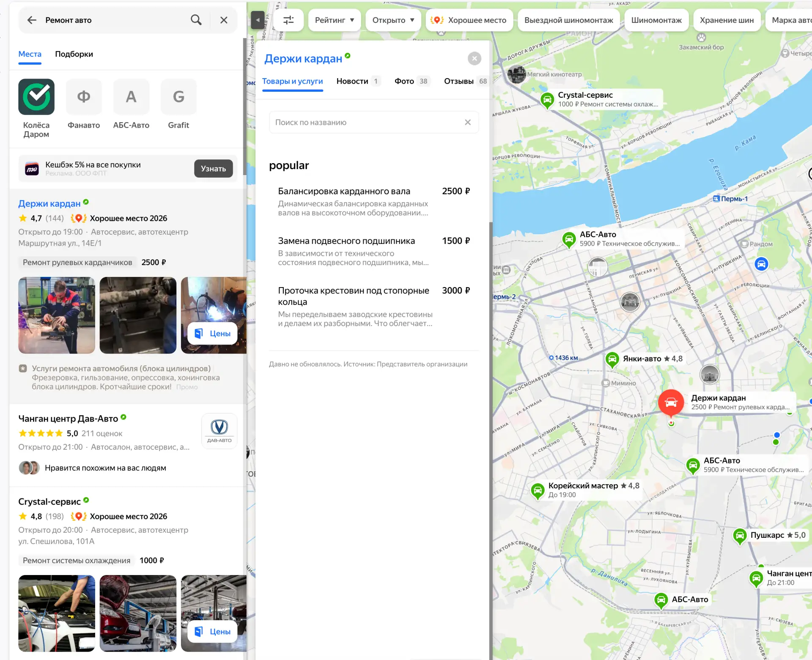
Task: Click the magnifier search icon
Action: coord(196,20)
